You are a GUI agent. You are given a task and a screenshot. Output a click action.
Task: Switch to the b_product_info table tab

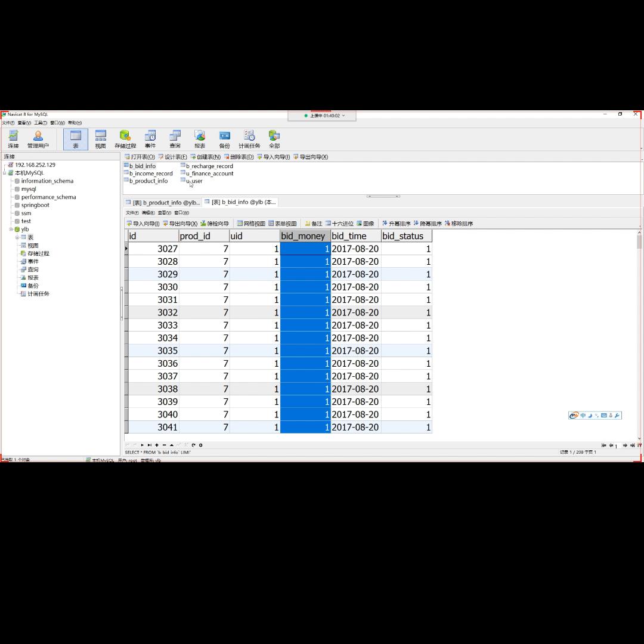[163, 203]
